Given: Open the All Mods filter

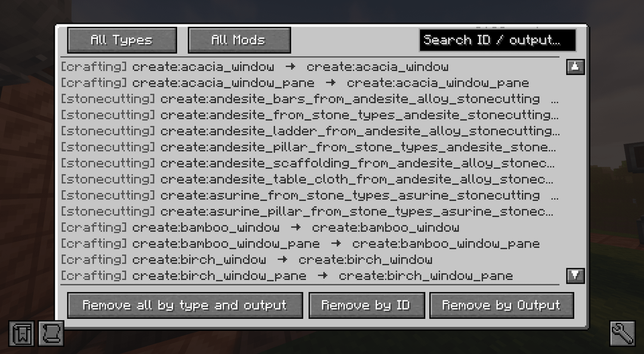Looking at the screenshot, I should 239,41.
